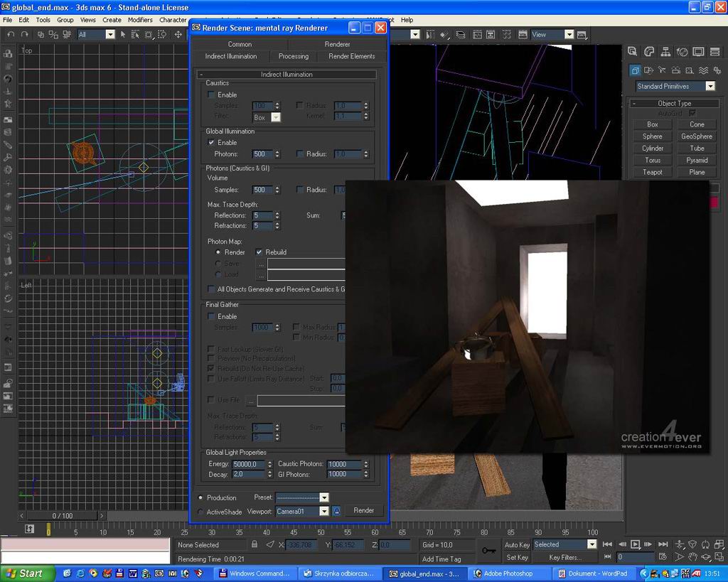Screen dimensions: 728x582
Task: Enable the Caustics checkbox
Action: pyautogui.click(x=211, y=95)
